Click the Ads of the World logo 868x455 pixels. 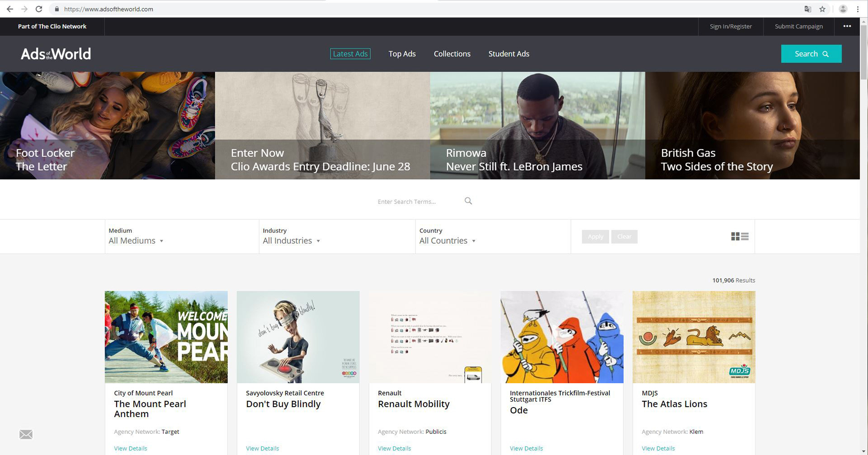(x=56, y=54)
